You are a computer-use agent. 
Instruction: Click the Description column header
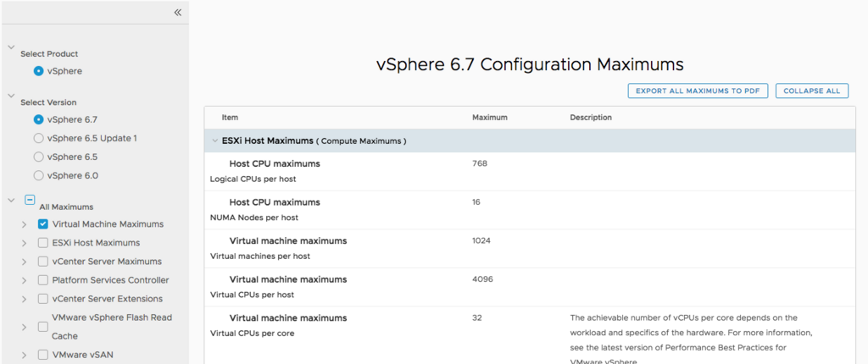(x=591, y=118)
